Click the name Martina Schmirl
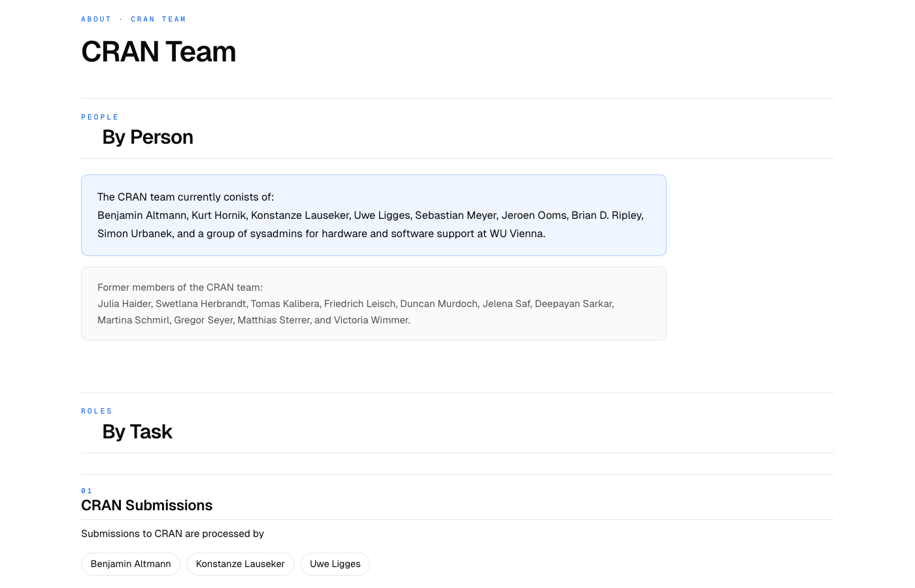This screenshot has height=588, width=915. (x=133, y=320)
